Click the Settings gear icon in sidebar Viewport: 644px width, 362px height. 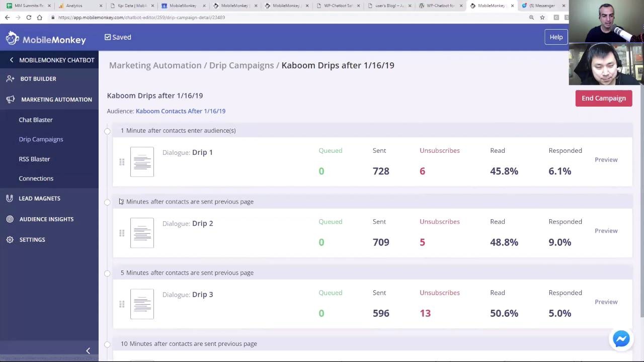10,239
